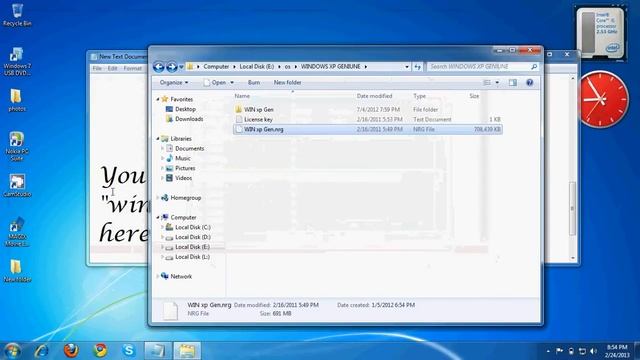Click the search magnifier icon
Image resolution: width=640 pixels, height=360 pixels.
[x=534, y=67]
